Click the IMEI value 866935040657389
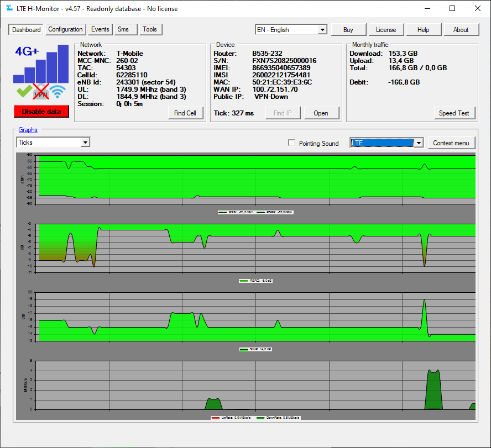491x448 pixels. pyautogui.click(x=281, y=68)
